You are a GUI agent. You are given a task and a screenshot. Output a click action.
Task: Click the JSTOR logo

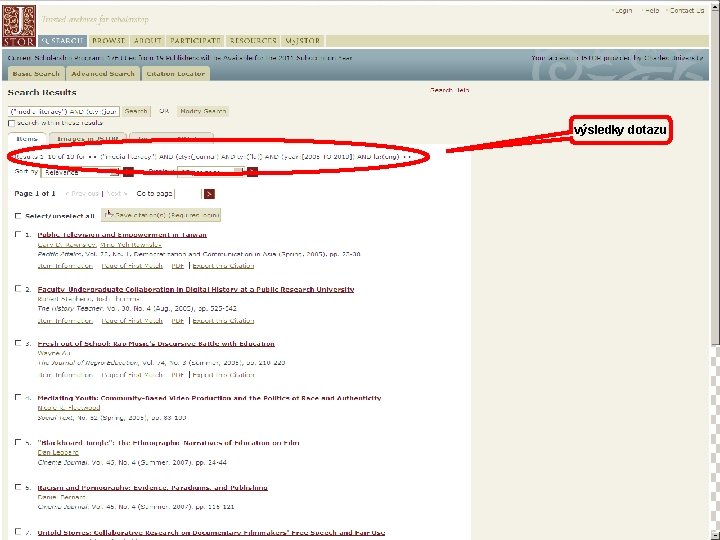coord(19,25)
